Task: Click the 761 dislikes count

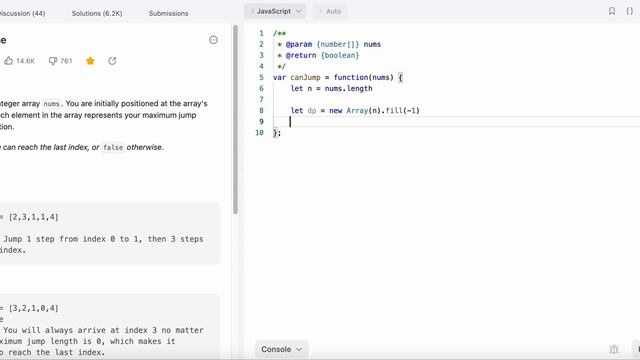Action: coord(66,61)
